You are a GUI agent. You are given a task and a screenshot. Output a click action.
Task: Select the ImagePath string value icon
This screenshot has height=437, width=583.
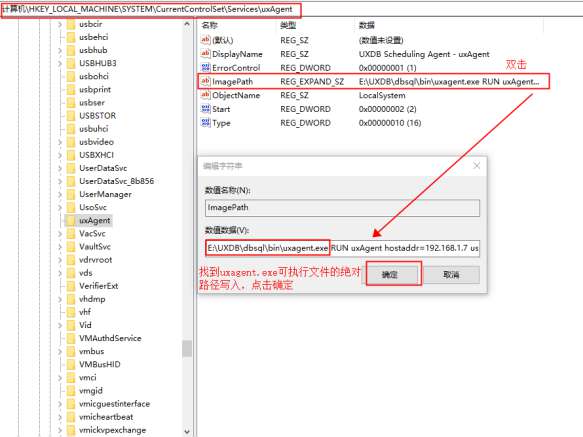(x=205, y=81)
